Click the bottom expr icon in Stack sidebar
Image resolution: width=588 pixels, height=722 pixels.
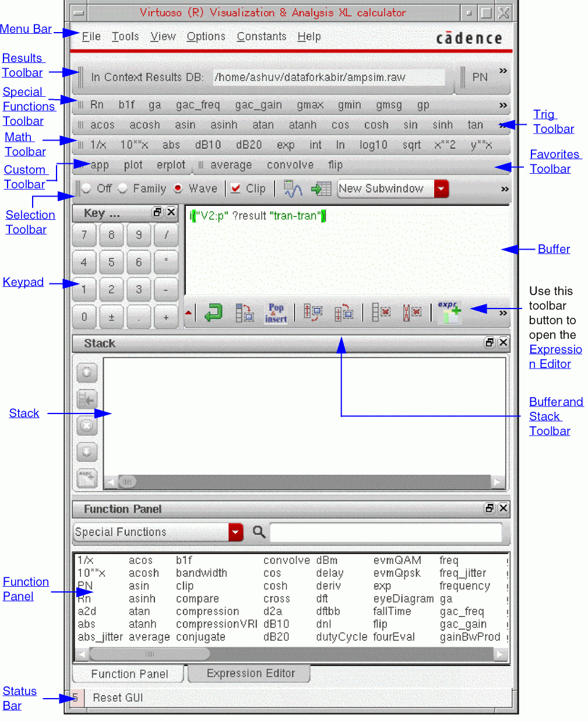point(87,478)
